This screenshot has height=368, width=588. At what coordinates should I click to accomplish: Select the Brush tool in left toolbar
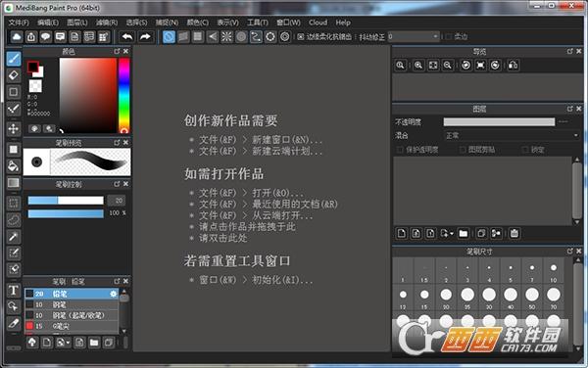(14, 59)
